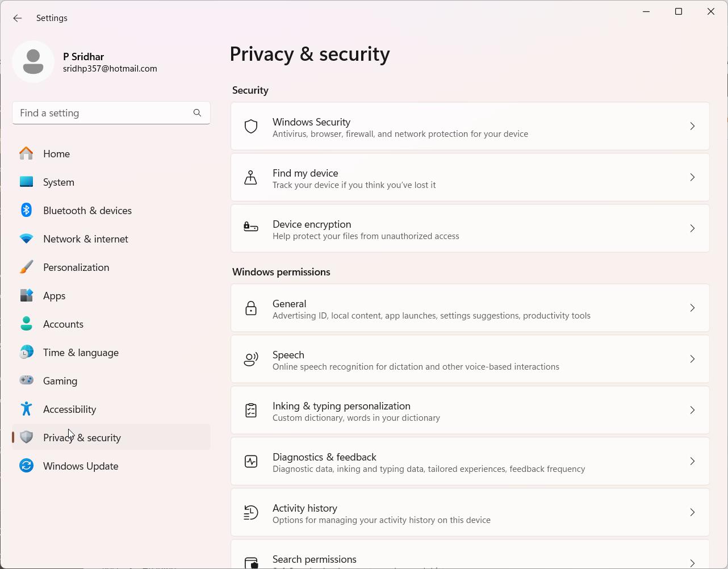Open Diagnostics & feedback title

tap(324, 457)
